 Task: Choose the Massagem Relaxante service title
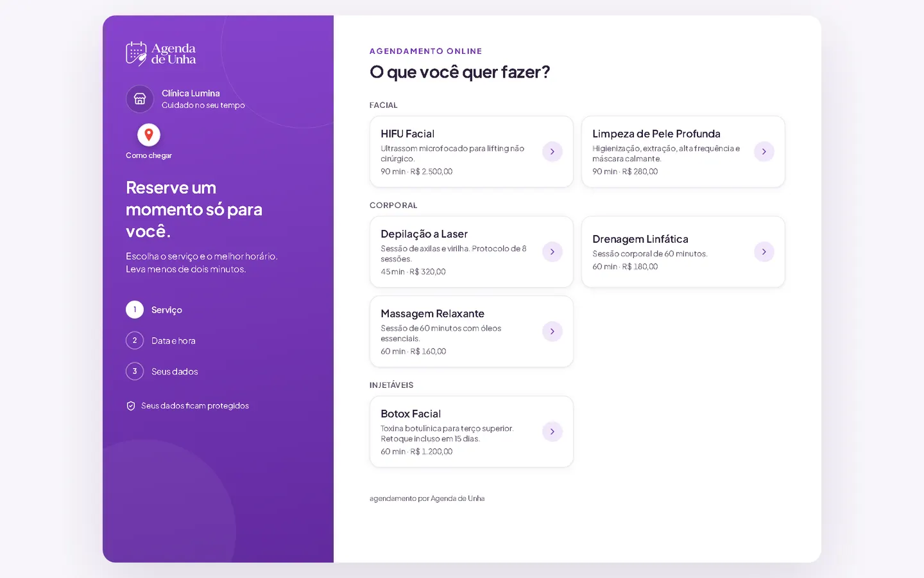click(x=432, y=313)
